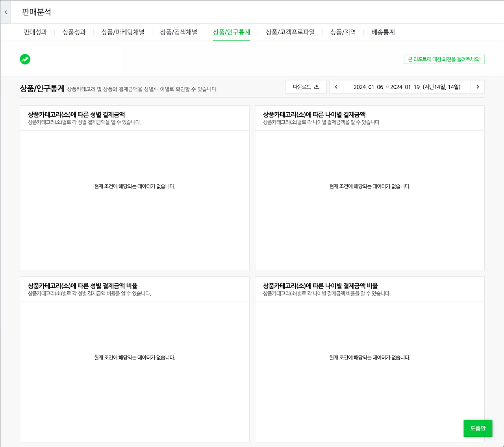Click the 나이별 결제금액 no-data message
504x447 pixels.
coord(369,186)
